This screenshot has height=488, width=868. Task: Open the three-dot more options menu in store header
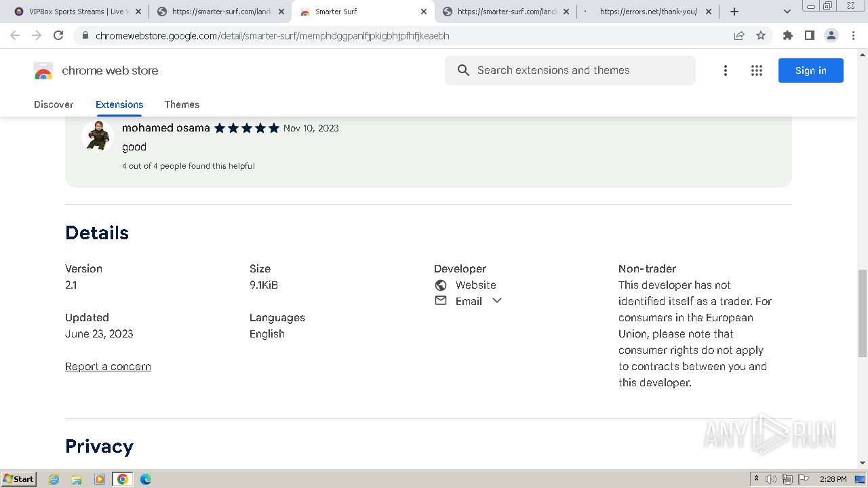726,70
